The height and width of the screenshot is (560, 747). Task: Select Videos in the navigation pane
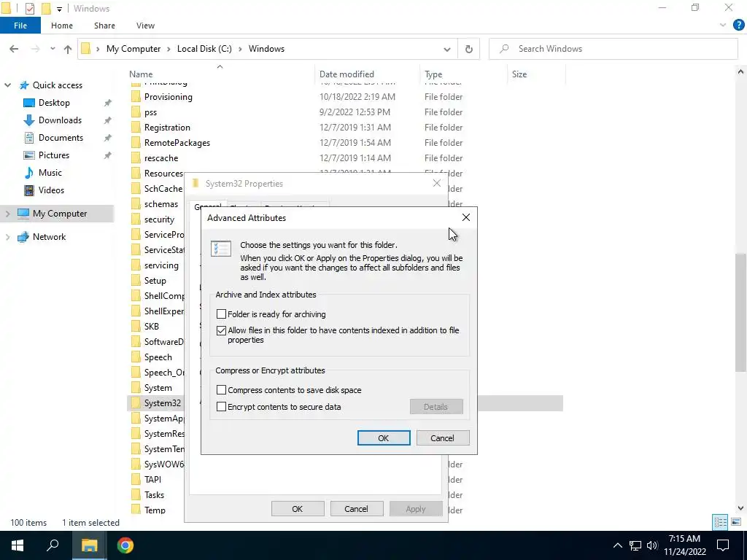point(51,190)
